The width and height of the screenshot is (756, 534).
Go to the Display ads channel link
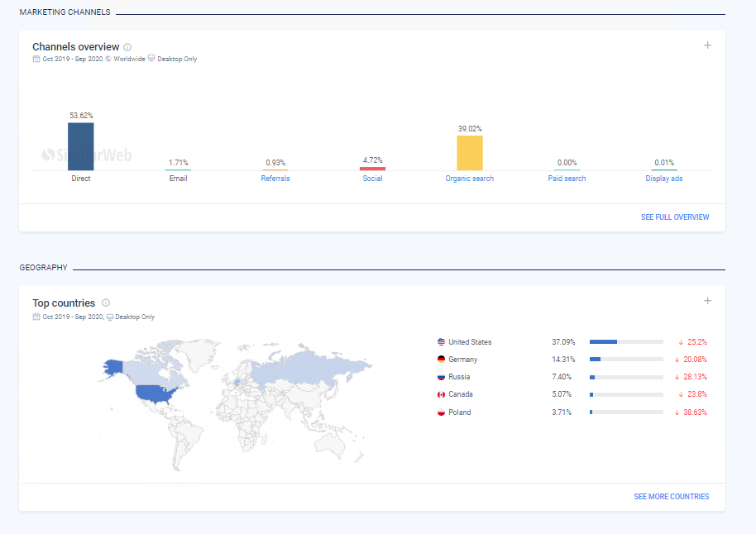(664, 179)
